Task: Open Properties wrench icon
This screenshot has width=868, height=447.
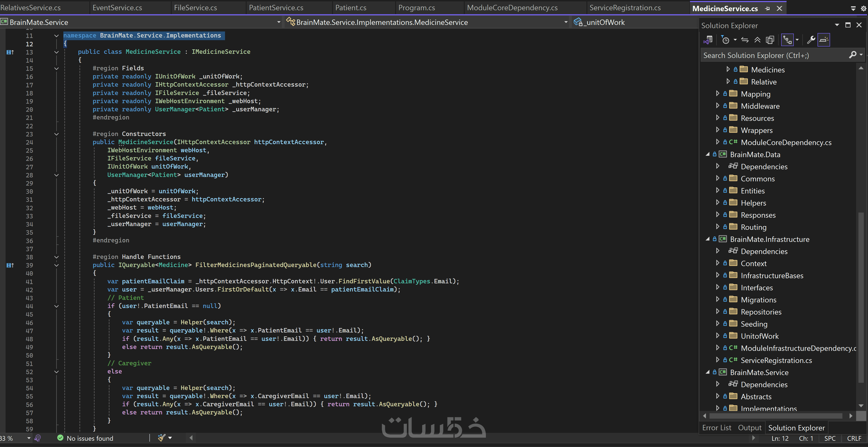Action: (x=811, y=40)
